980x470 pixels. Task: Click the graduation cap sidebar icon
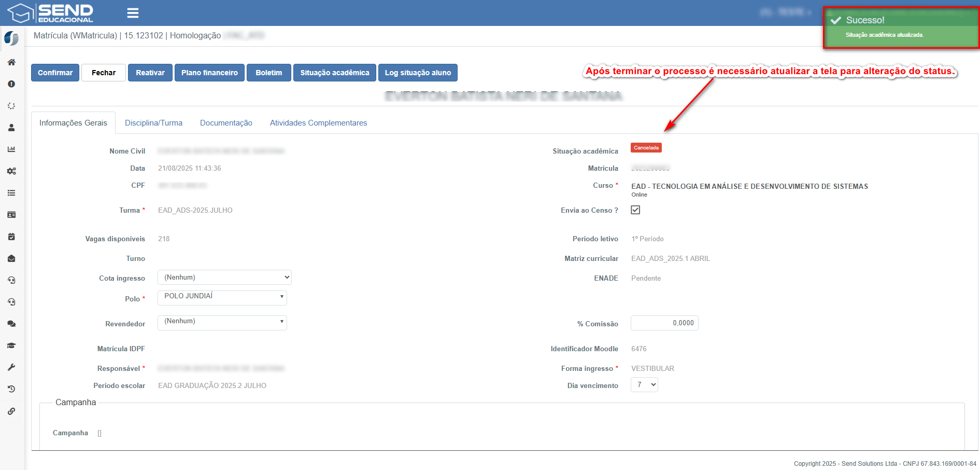[11, 345]
